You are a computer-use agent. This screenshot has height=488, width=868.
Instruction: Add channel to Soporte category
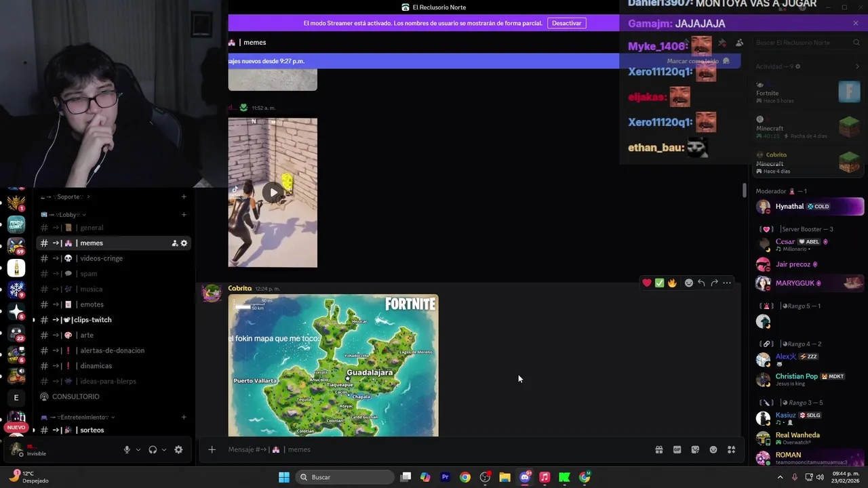click(184, 197)
